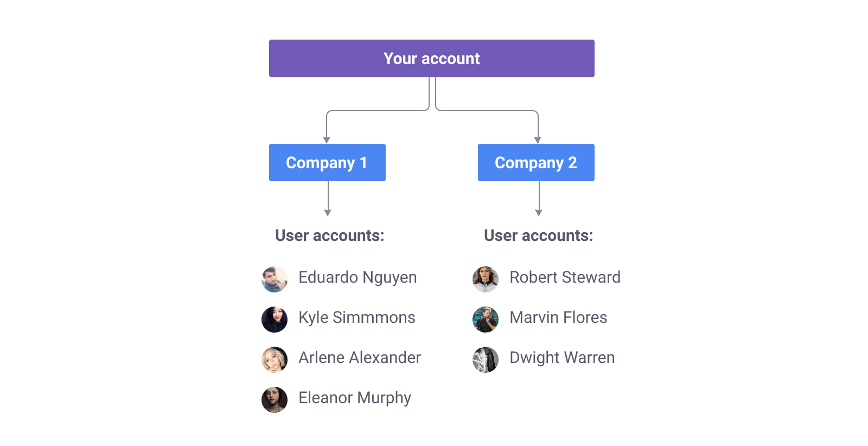Click Marvin Flores' avatar photo
This screenshot has height=446, width=868.
pos(486,320)
